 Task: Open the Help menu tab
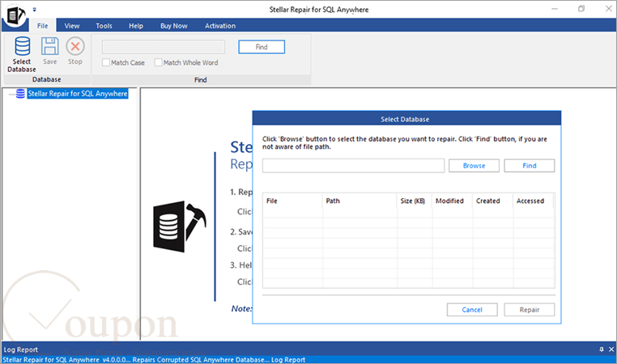136,26
